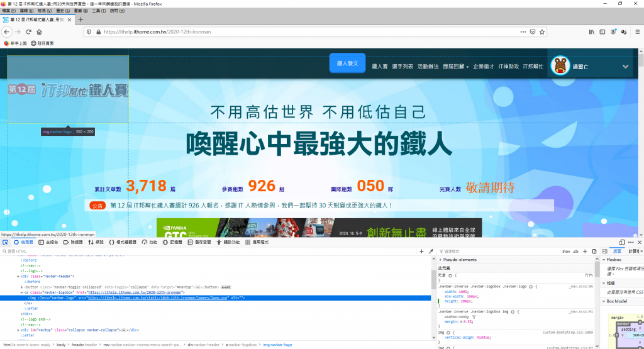Expand the div navtop node

tap(18, 330)
